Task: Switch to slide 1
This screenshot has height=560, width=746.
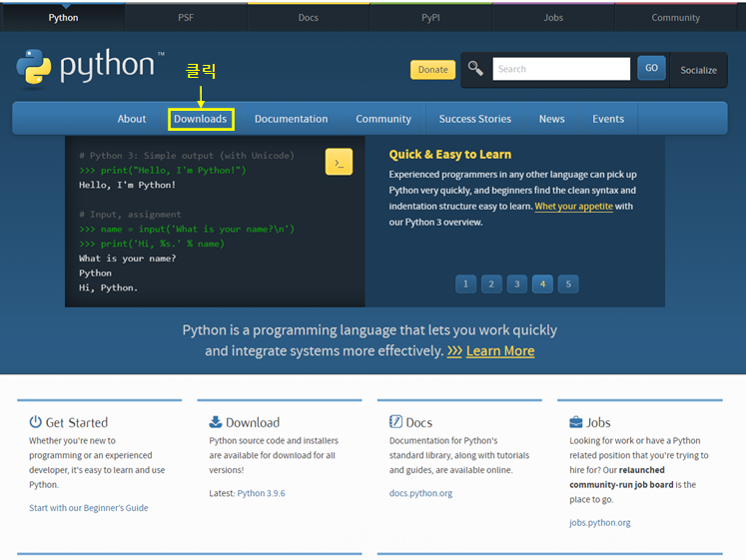Action: [x=465, y=284]
